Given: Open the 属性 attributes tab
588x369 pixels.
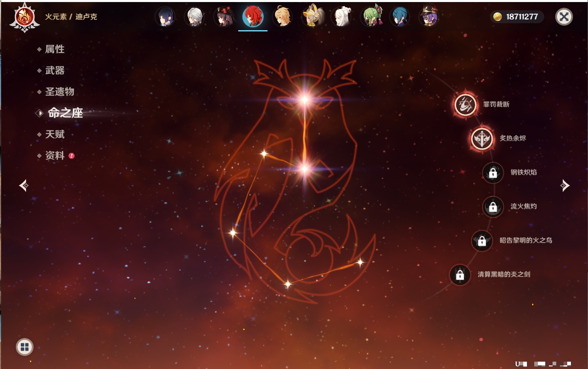Looking at the screenshot, I should pos(55,49).
